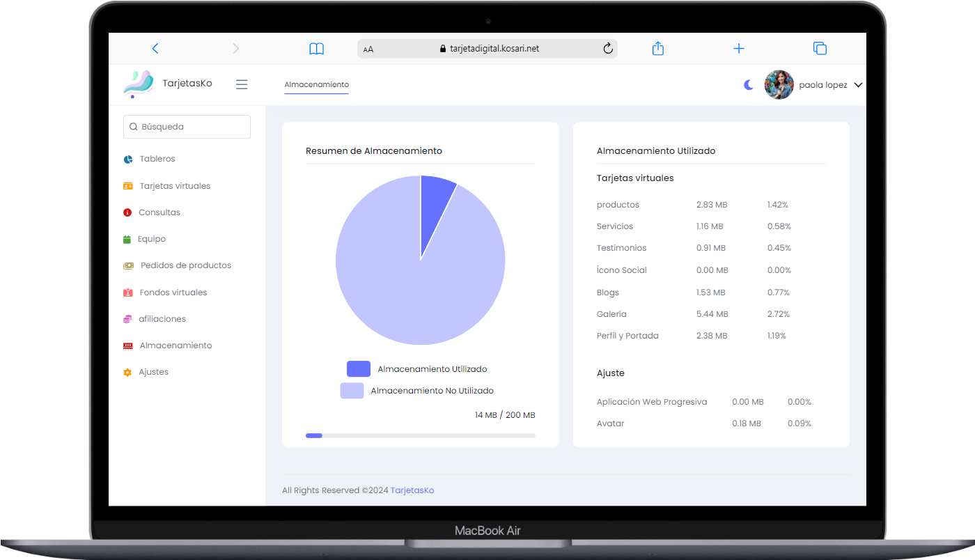Click the red Consultas info icon
This screenshot has height=560, width=975.
tap(127, 212)
